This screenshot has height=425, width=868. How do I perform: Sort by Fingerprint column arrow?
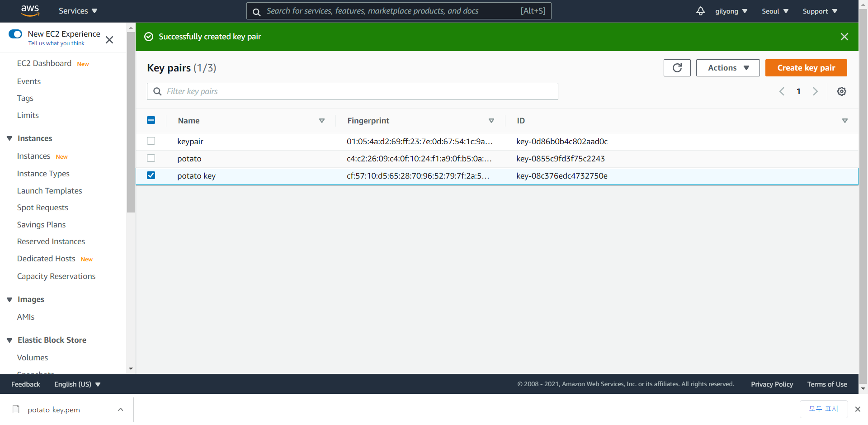491,121
